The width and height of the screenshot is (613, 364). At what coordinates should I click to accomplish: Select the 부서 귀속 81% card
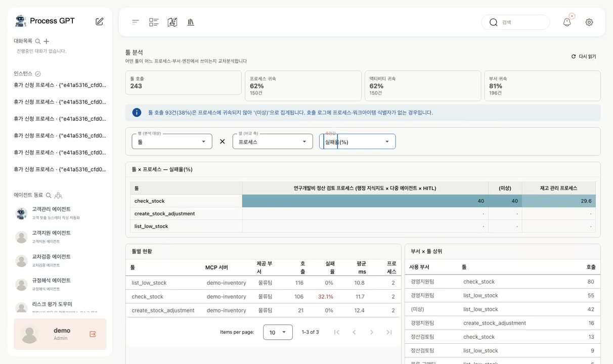[x=543, y=85]
